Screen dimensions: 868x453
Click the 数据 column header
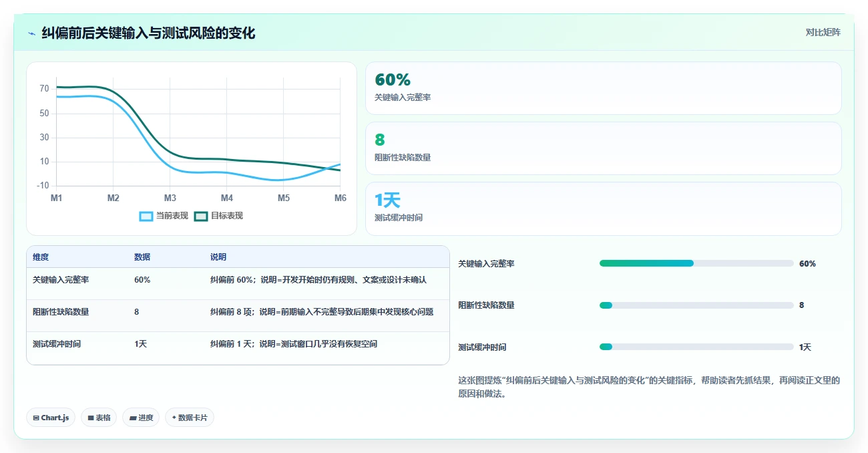click(142, 257)
